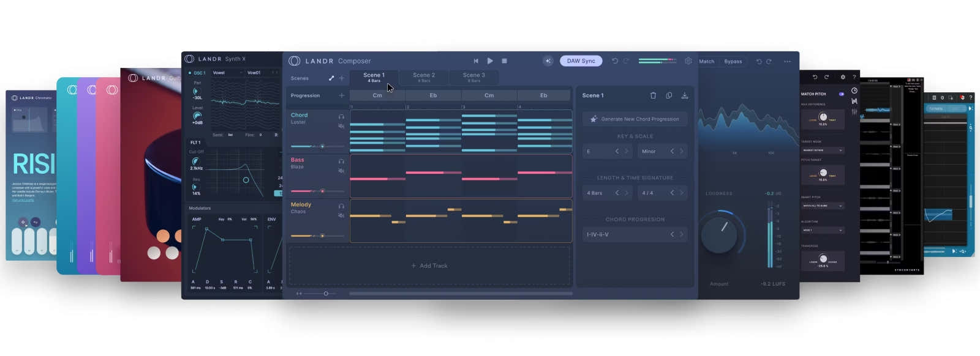Open help question mark in pitch plugin
980x356 pixels.
[854, 77]
